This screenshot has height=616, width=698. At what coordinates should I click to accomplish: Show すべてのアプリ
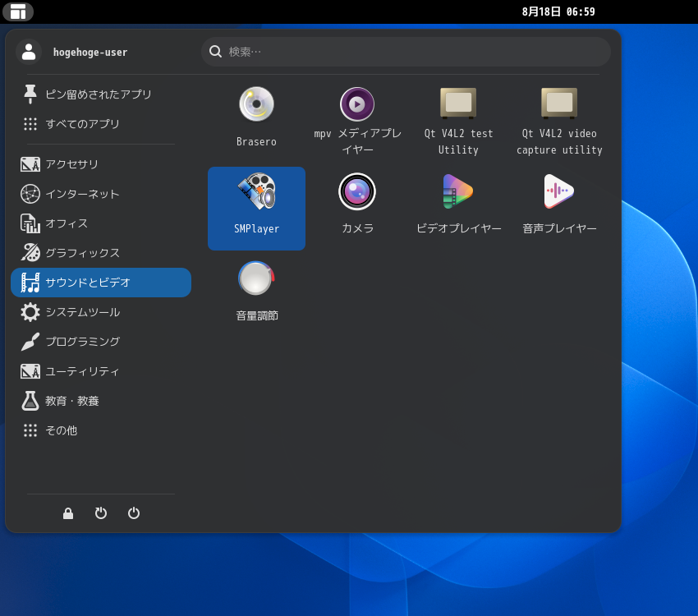101,124
